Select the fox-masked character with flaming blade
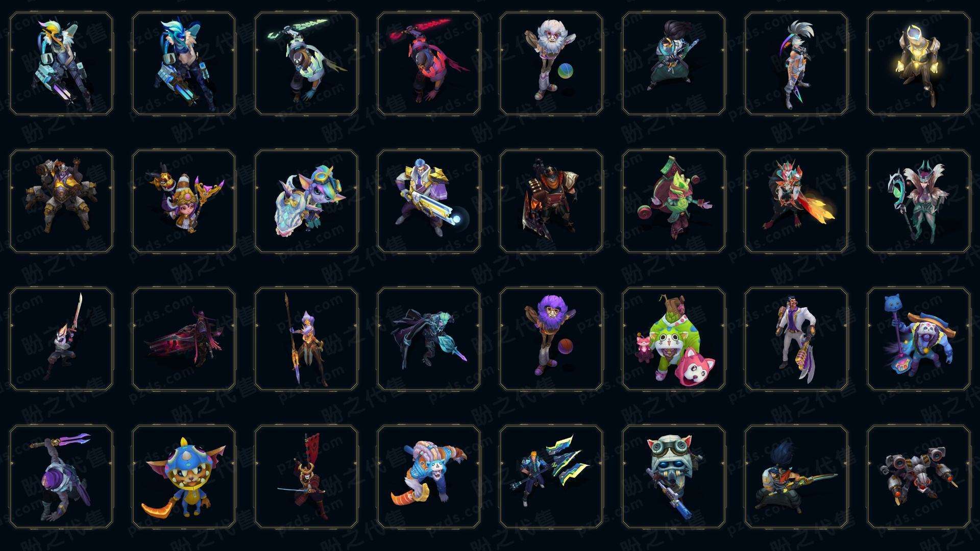Screen dimensions: 980x551 point(796,202)
